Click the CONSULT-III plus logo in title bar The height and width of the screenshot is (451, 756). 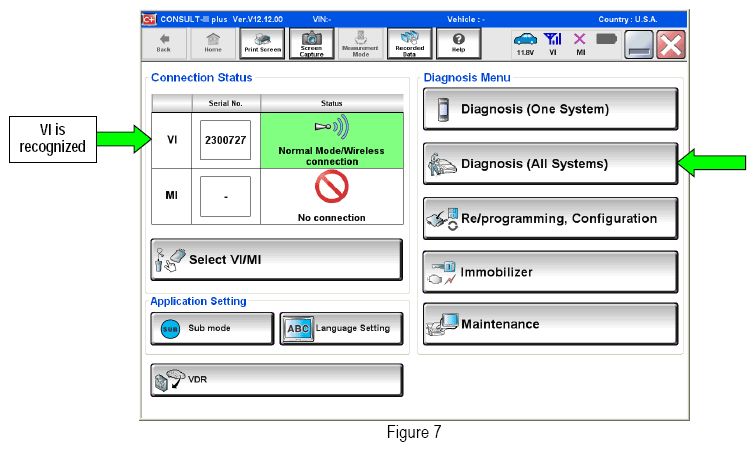coord(149,19)
